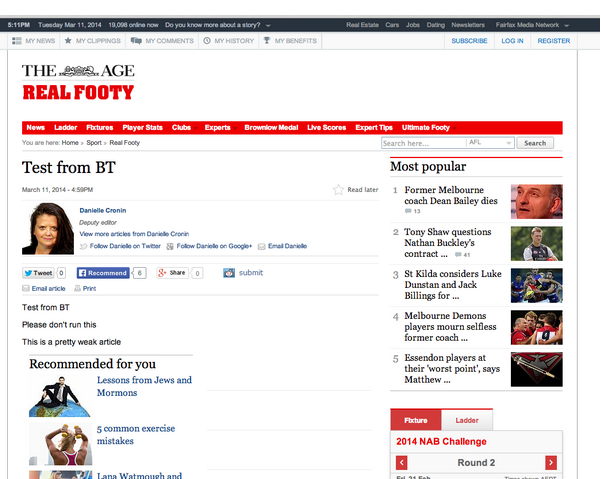The height and width of the screenshot is (479, 601).
Task: Open 'St Kilda considers Luke Dunstan' story
Action: pos(453,285)
